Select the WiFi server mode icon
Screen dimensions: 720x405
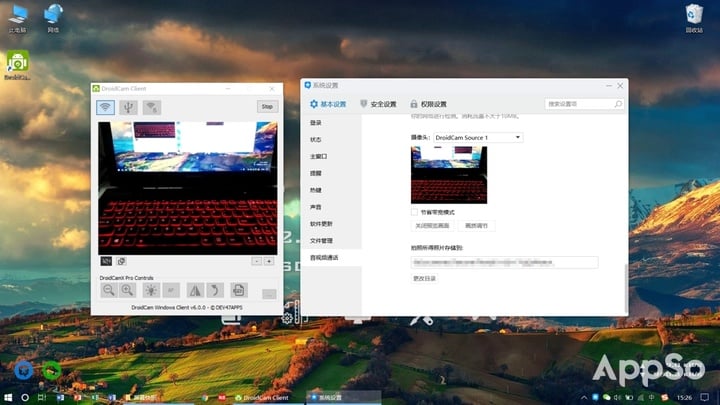click(151, 107)
